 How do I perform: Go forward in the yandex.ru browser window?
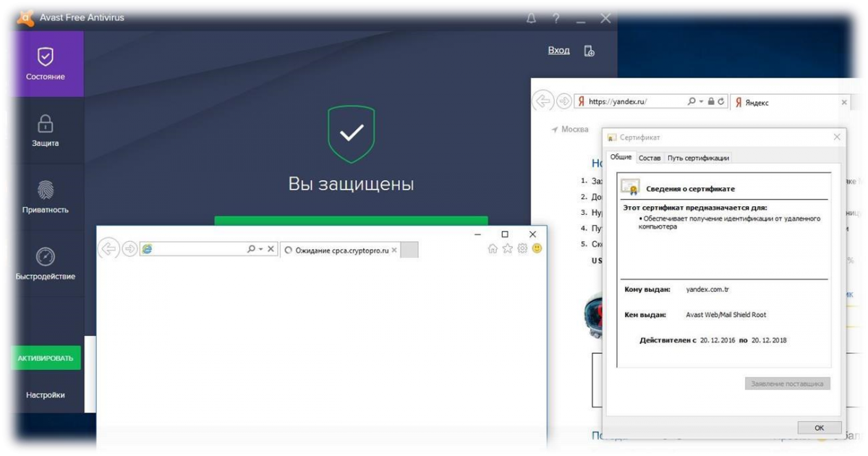(563, 101)
